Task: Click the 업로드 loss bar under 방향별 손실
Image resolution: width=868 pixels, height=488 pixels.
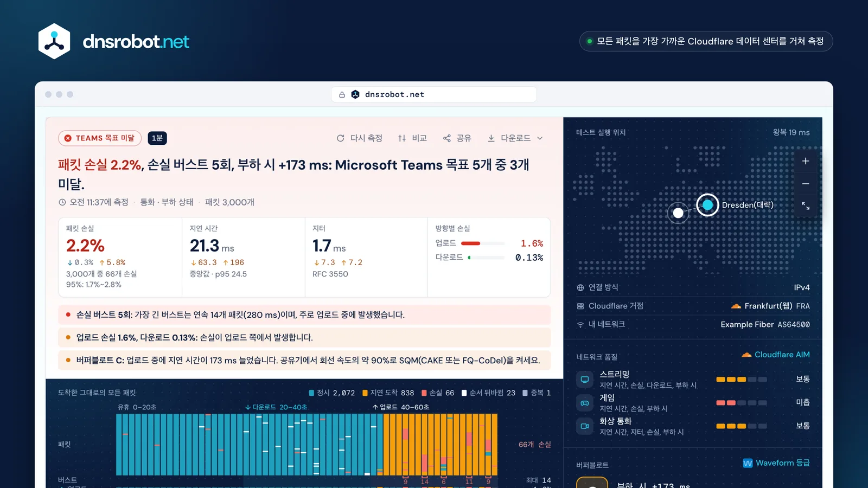Action: point(483,243)
